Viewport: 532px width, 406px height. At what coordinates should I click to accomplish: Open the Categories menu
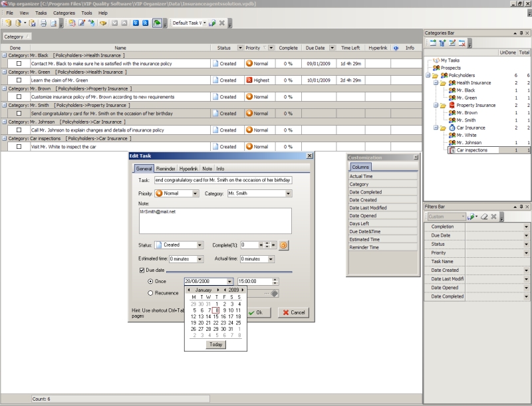point(64,13)
